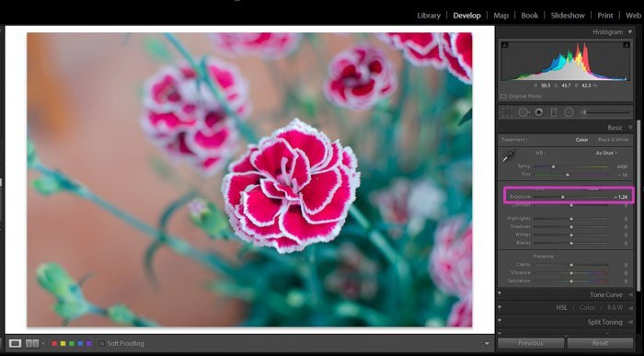Enable the Soft Proofing checkbox

pyautogui.click(x=102, y=344)
